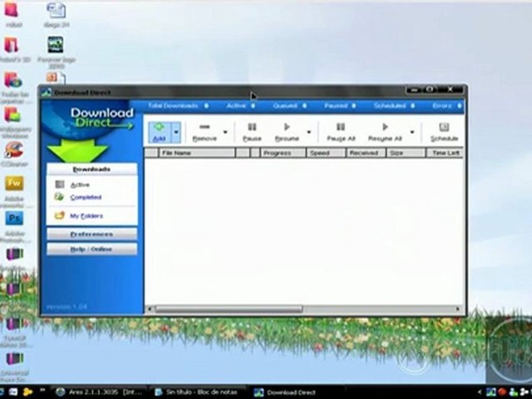The width and height of the screenshot is (532, 399).
Task: Expand the Remove dropdown arrow
Action: point(225,132)
